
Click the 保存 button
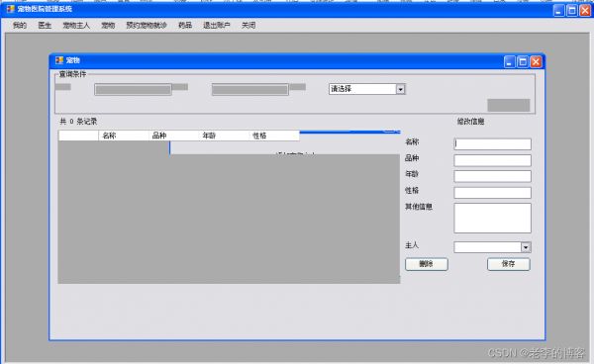509,264
